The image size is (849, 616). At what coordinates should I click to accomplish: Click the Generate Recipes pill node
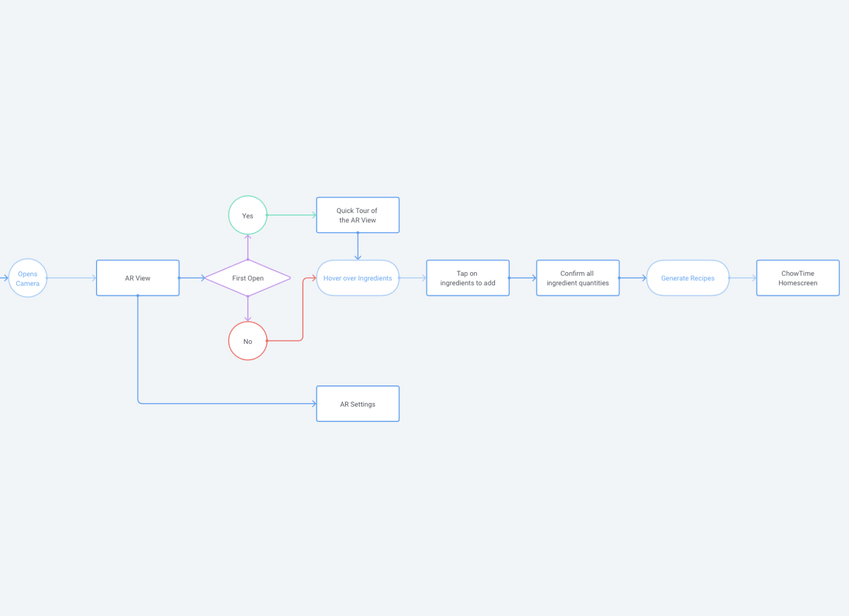tap(687, 278)
